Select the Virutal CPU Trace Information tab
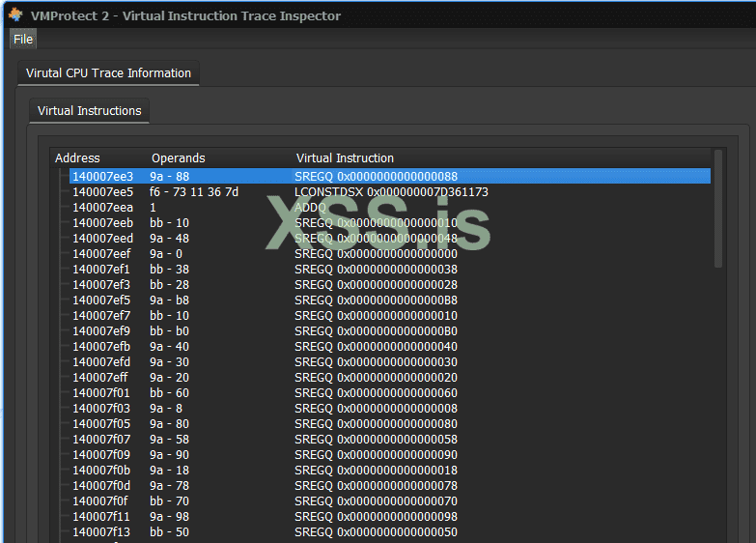Image resolution: width=756 pixels, height=543 pixels. click(108, 72)
